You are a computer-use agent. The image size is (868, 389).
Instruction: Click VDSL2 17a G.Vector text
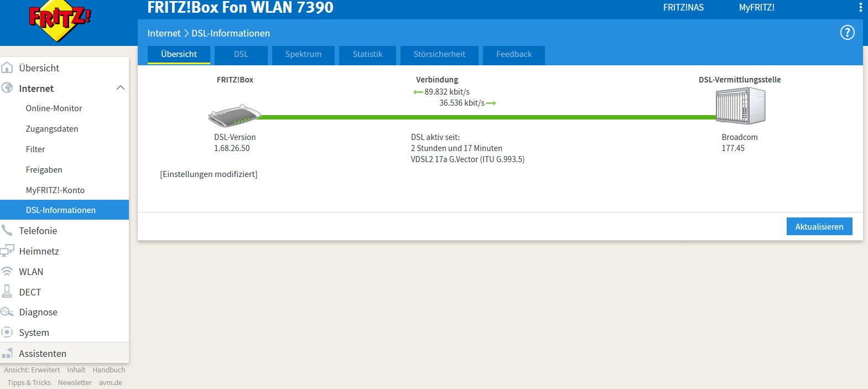click(x=467, y=159)
